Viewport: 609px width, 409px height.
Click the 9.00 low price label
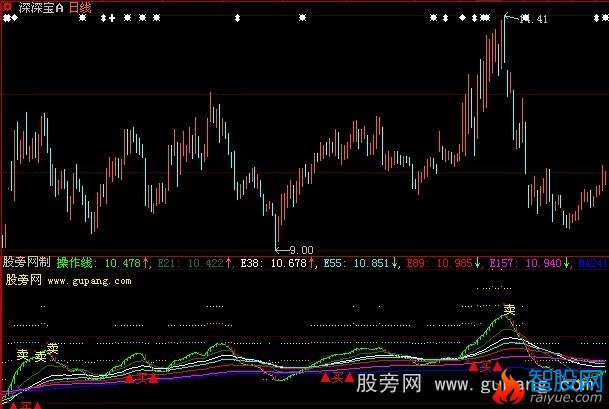tap(301, 250)
